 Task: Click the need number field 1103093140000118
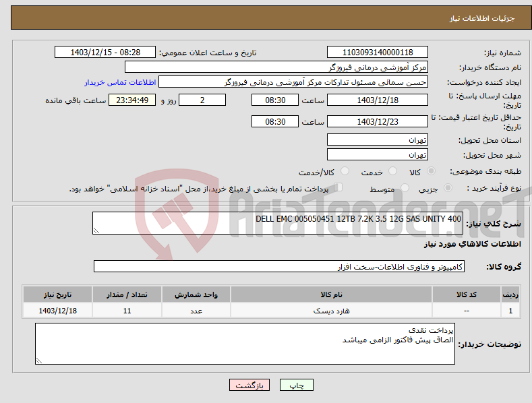click(378, 53)
